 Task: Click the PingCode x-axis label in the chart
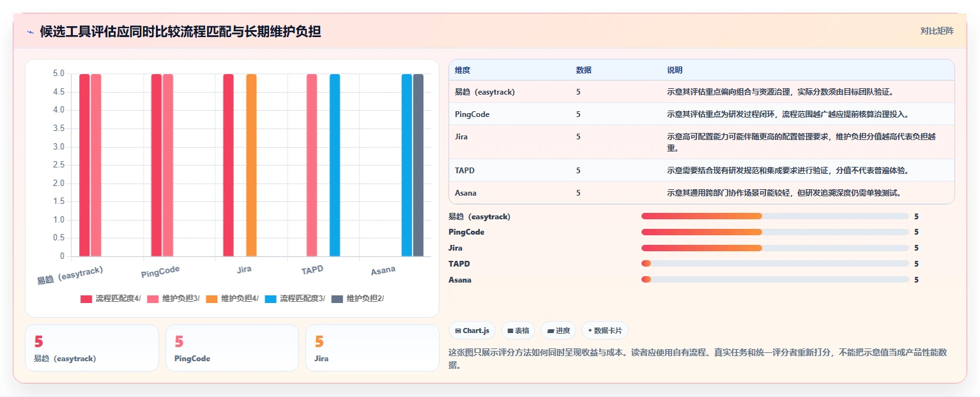(x=160, y=272)
